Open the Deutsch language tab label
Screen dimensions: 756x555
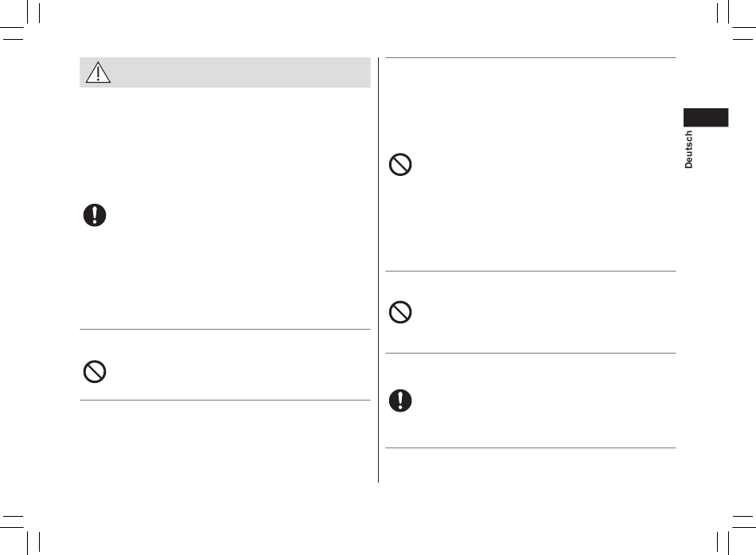tap(688, 150)
